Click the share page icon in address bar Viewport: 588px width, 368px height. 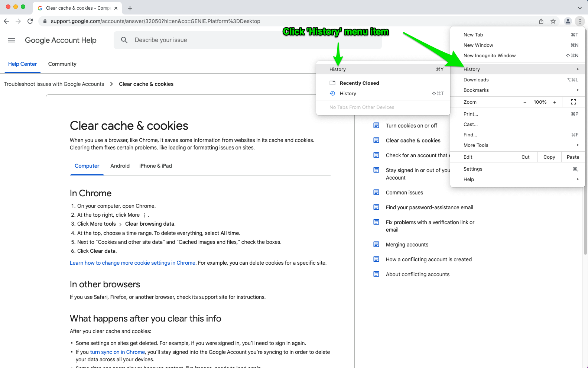(x=541, y=21)
